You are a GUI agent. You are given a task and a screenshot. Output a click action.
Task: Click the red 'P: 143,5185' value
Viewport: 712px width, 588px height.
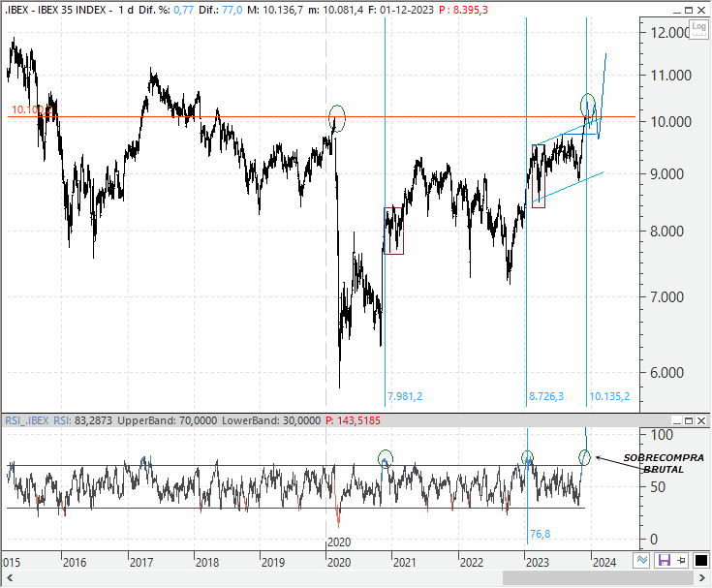tap(353, 420)
